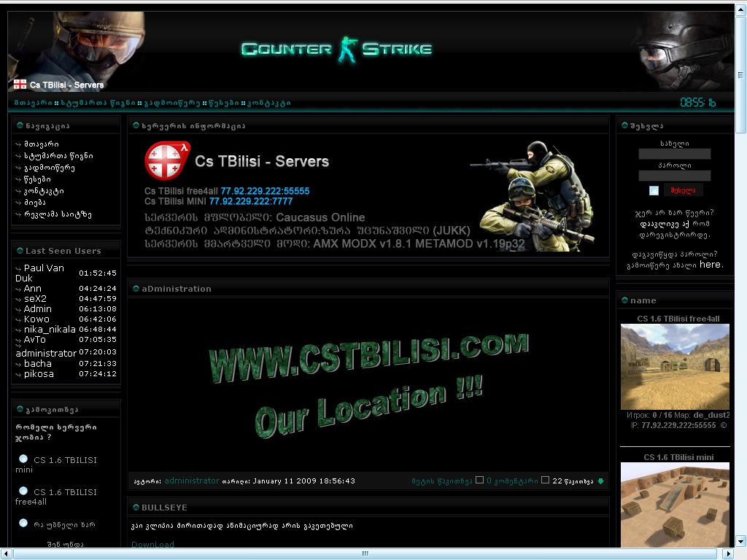Viewport: 747px width, 560px height.
Task: Click the IP: 77.92.229.222:55555 text under the dust2 thumbnail
Action: click(673, 425)
